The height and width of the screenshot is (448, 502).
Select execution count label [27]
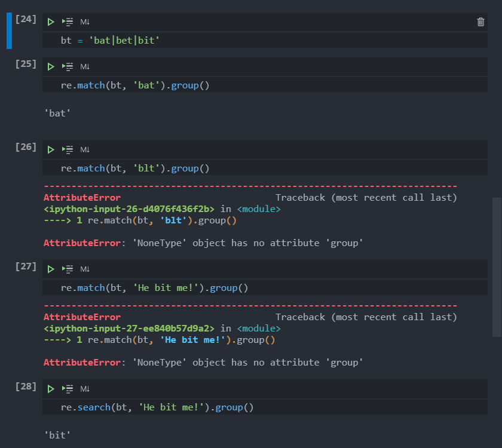pos(26,266)
